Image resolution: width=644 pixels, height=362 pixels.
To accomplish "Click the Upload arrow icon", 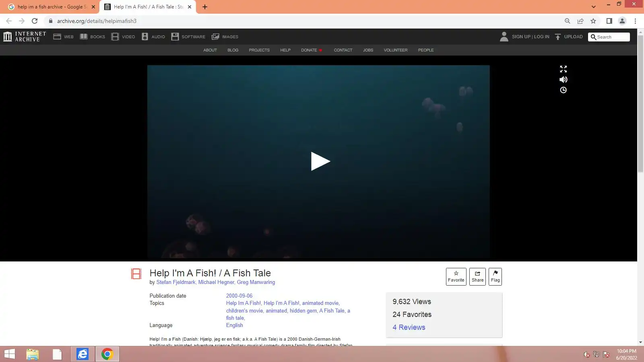I will click(x=558, y=37).
